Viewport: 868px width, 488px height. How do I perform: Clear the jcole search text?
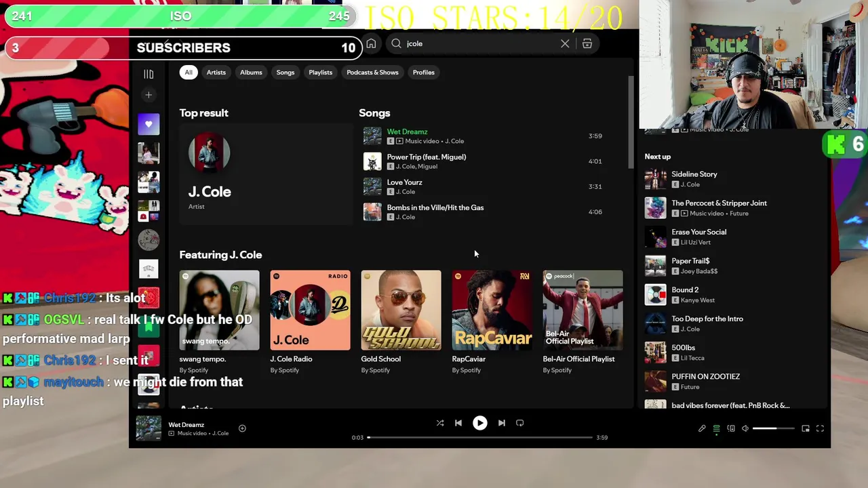tap(565, 43)
